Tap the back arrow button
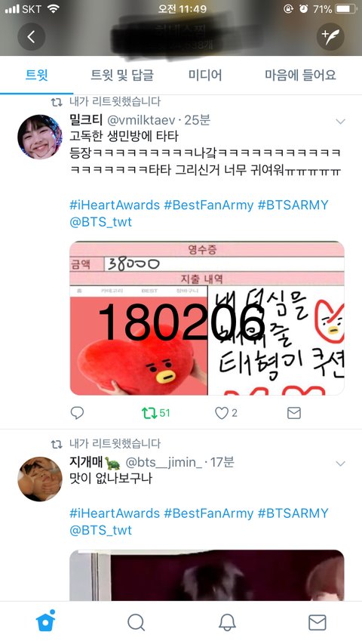This screenshot has width=362, height=644. (31, 37)
